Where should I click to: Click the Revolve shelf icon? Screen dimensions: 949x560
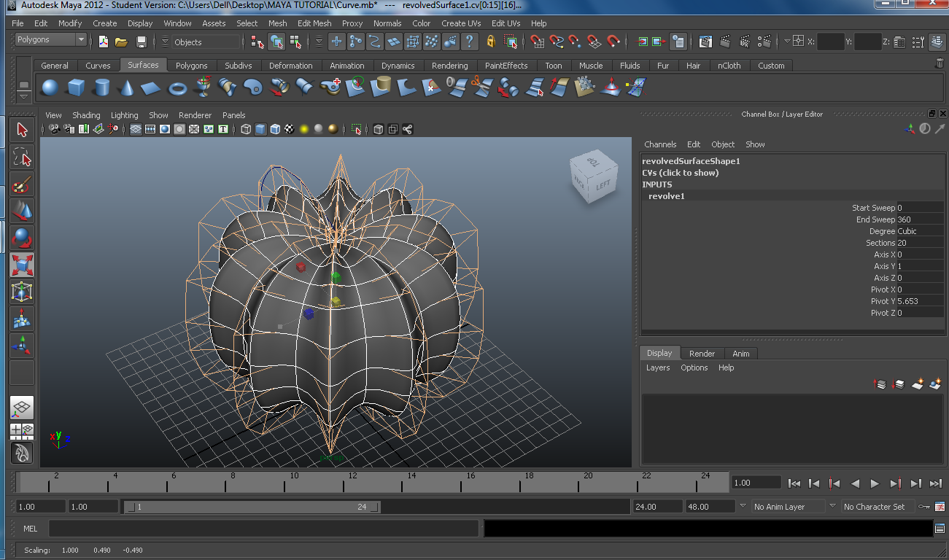203,88
